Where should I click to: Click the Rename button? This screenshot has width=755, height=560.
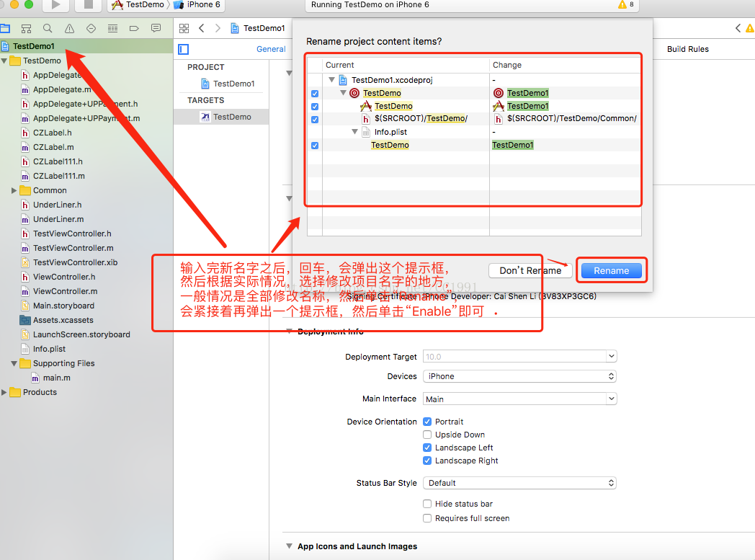tap(611, 270)
